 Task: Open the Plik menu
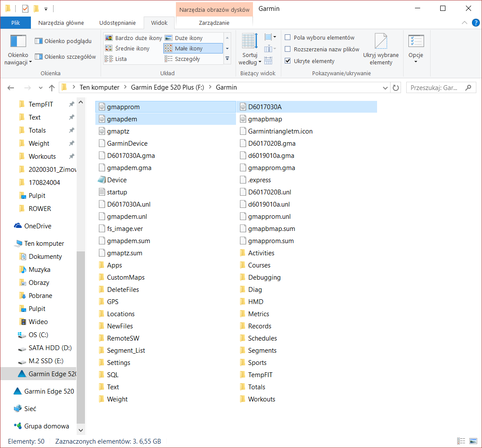point(15,23)
